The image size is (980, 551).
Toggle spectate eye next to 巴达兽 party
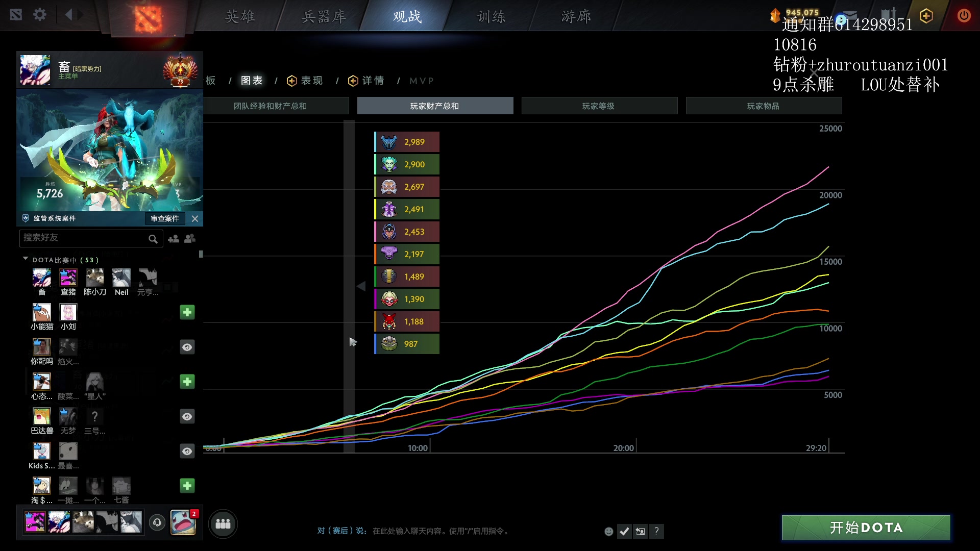pyautogui.click(x=187, y=416)
